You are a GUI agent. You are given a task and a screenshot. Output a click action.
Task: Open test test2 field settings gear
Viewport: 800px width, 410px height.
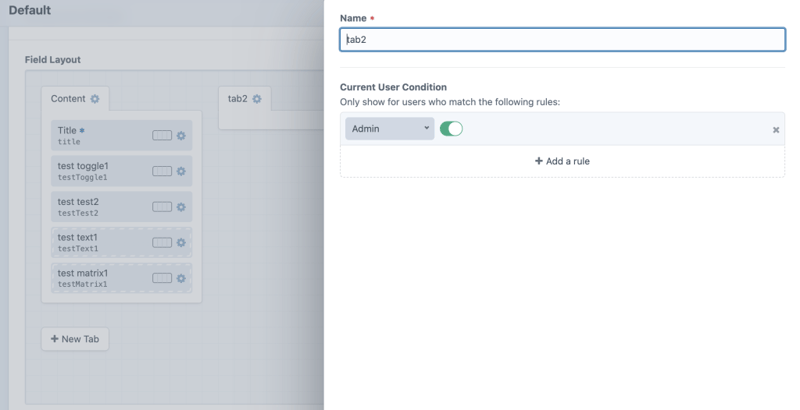pyautogui.click(x=181, y=207)
